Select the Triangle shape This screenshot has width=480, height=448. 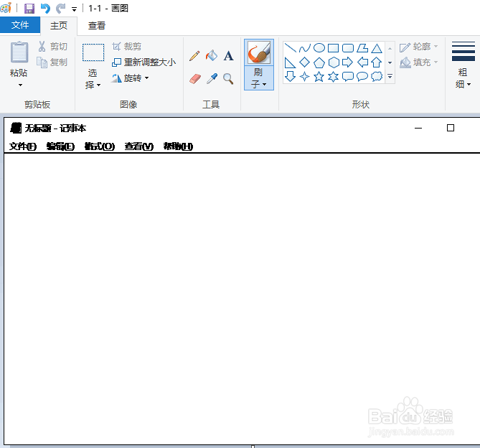[377, 48]
